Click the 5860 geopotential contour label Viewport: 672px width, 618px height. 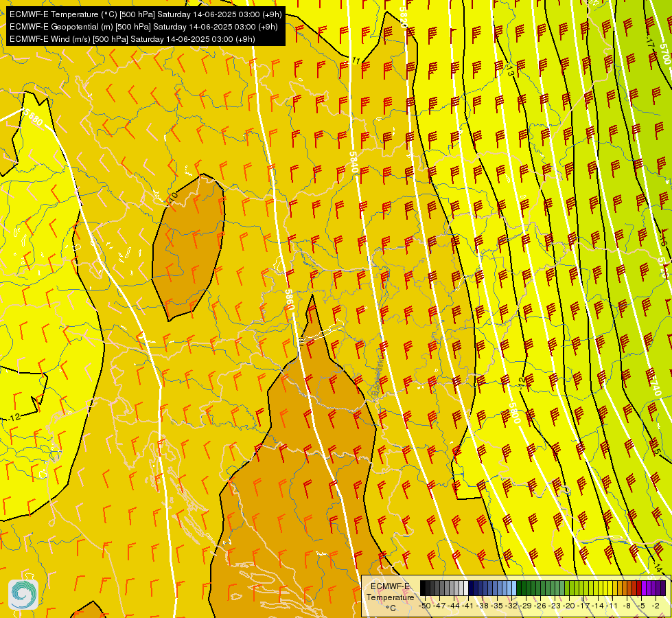[x=289, y=300]
